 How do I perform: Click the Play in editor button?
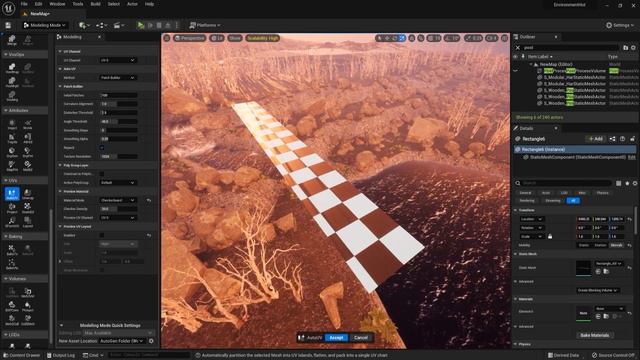(x=140, y=25)
